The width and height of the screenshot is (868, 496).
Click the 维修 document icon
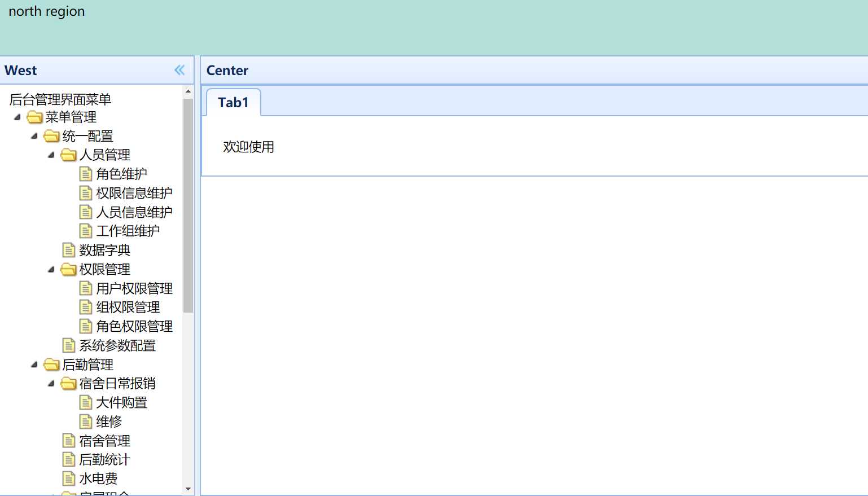[x=86, y=422]
